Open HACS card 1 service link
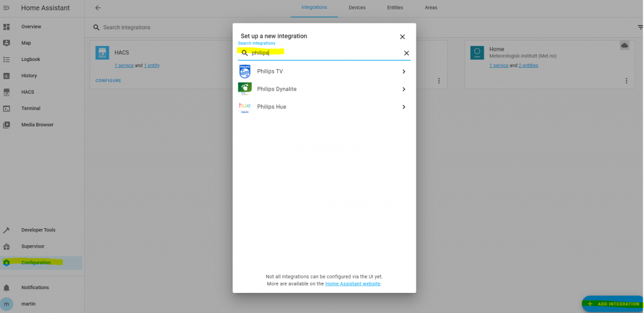 (124, 65)
